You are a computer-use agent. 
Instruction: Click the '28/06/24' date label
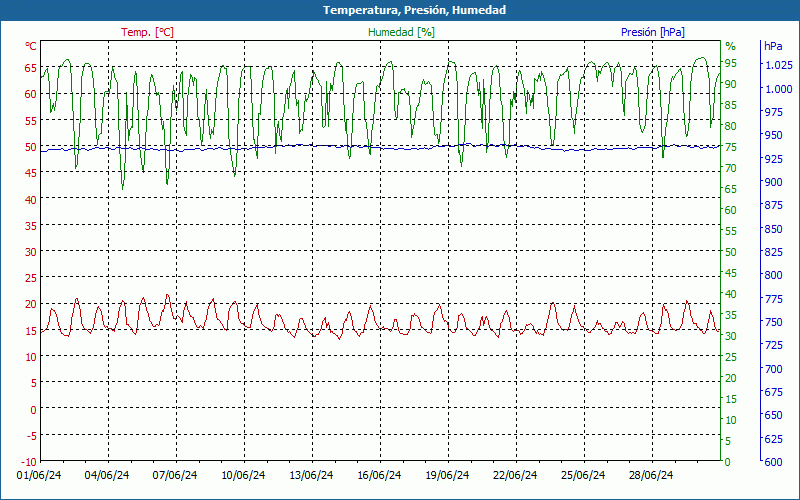click(x=652, y=476)
